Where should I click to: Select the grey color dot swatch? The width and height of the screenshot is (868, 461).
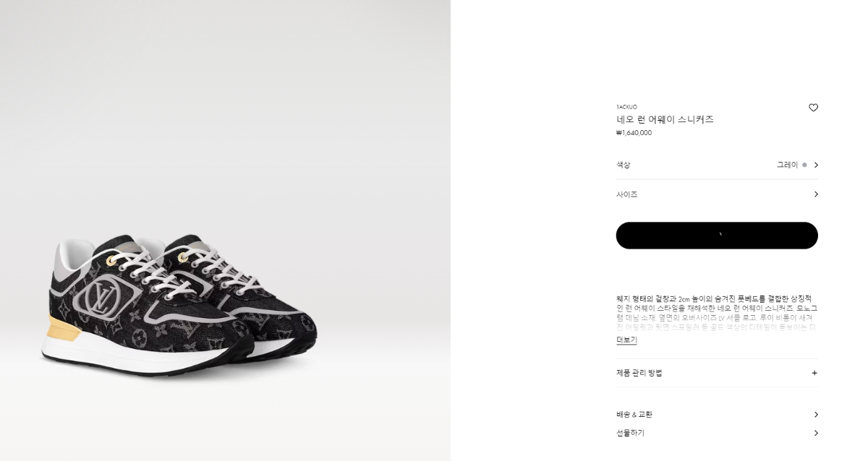click(x=804, y=165)
